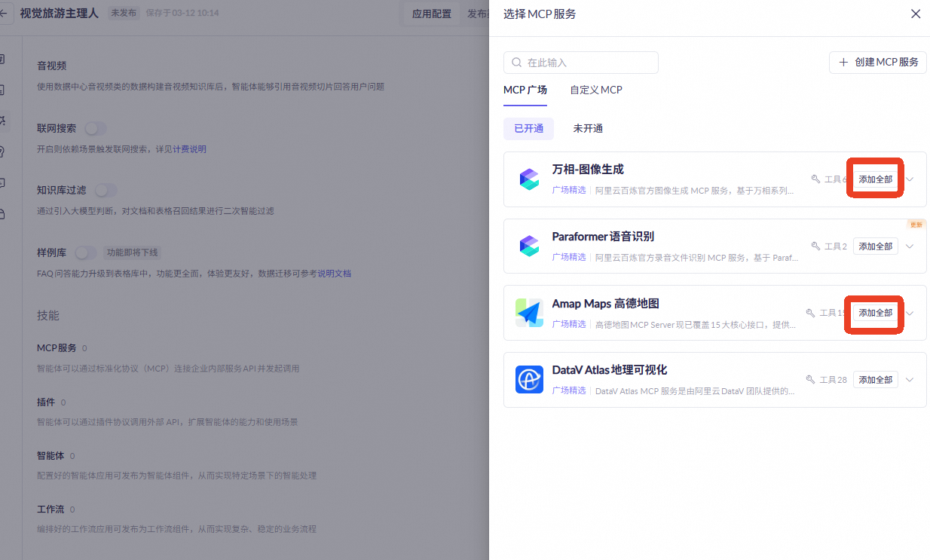Click the 万相-图像生成 service logo icon
The height and width of the screenshot is (560, 930).
[x=529, y=179]
